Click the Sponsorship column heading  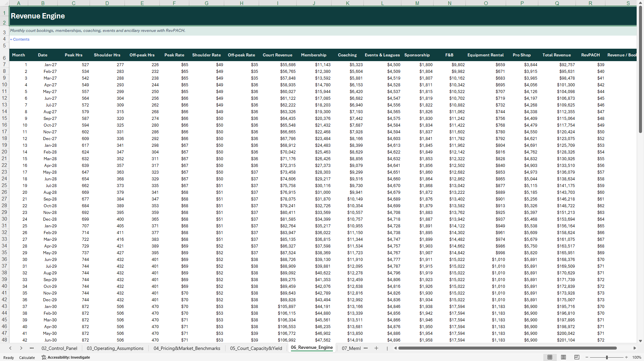(417, 55)
